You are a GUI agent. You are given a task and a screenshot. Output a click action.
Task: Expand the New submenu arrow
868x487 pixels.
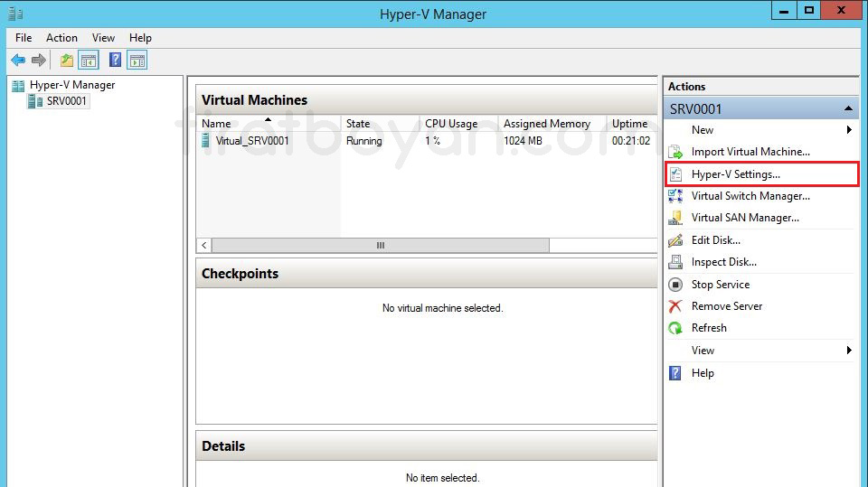849,129
